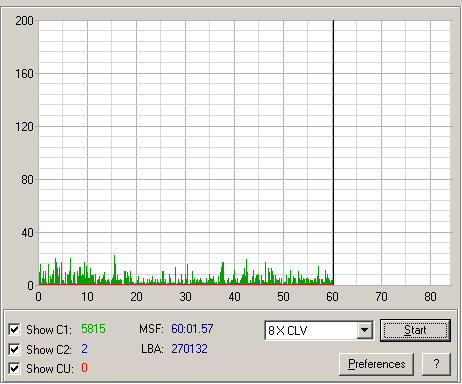Click the x-axis label 40
Image resolution: width=462 pixels, height=384 pixels.
pos(234,297)
